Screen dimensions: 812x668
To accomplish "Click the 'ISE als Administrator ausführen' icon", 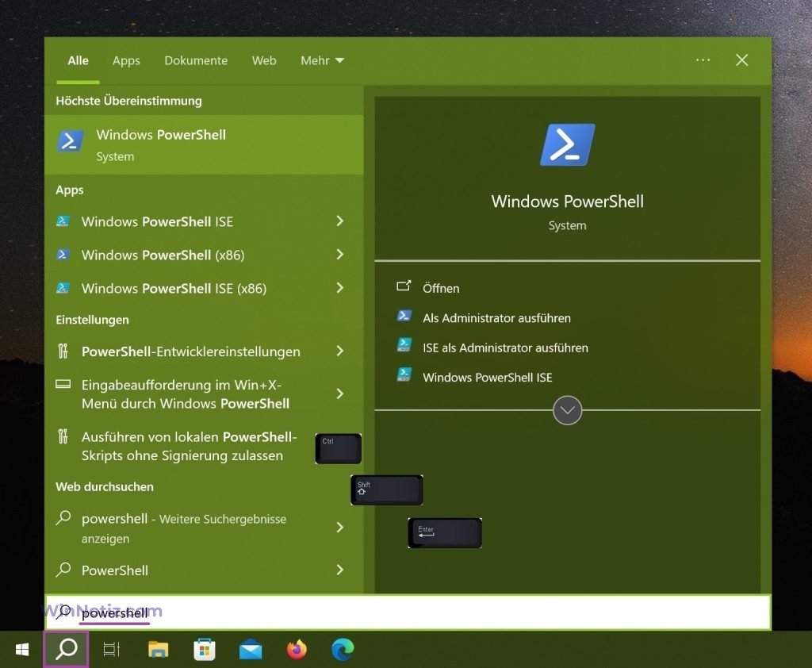I will click(404, 345).
